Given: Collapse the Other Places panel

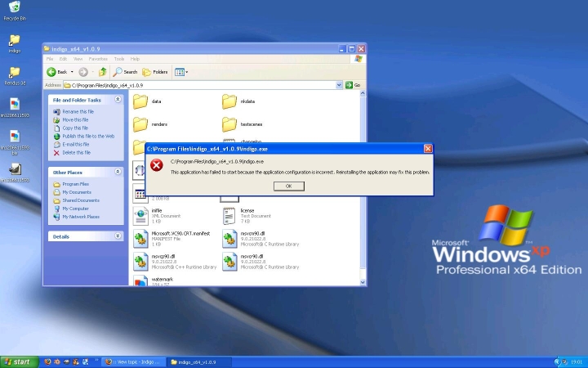Looking at the screenshot, I should (118, 172).
